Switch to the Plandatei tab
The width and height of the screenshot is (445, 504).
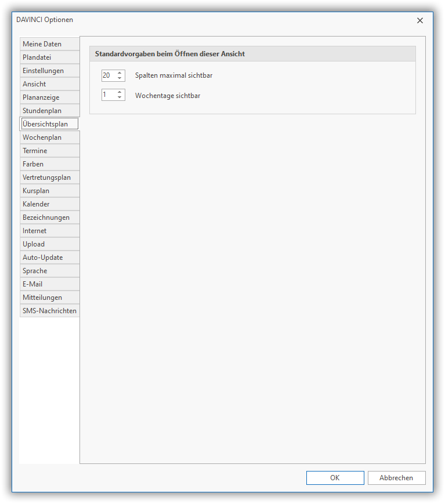(x=49, y=57)
